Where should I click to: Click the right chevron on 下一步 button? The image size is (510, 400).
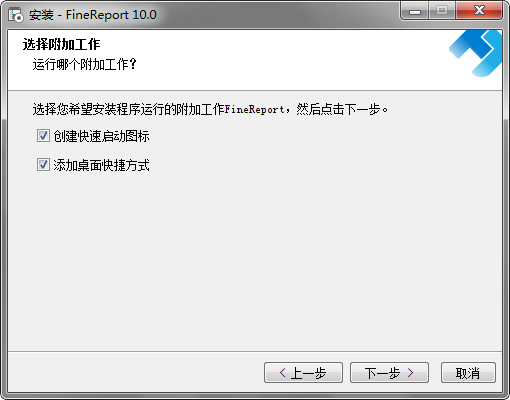(410, 372)
